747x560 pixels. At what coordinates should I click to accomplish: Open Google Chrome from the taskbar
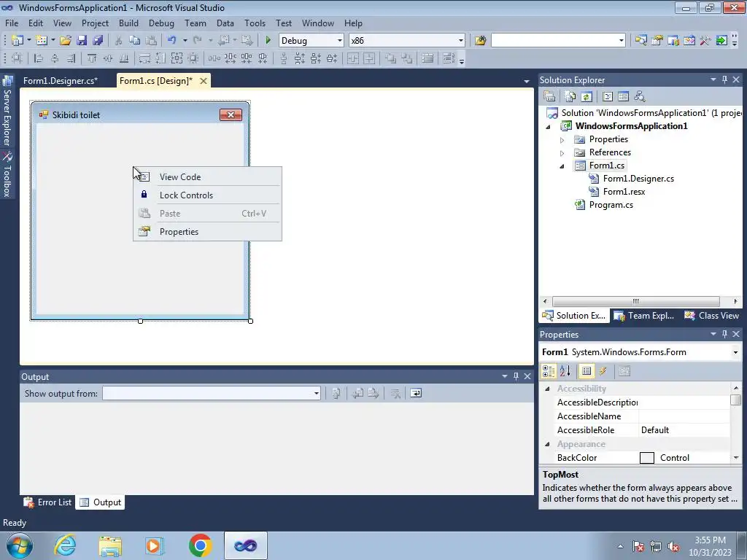200,545
